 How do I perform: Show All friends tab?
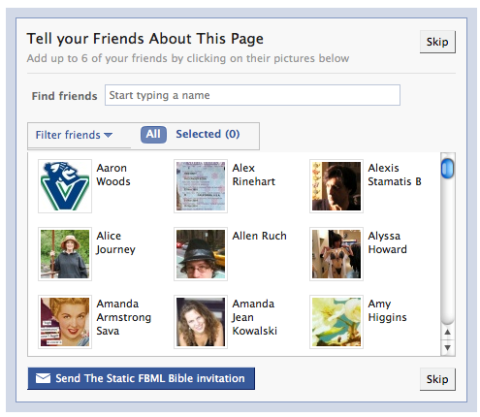[x=153, y=134]
